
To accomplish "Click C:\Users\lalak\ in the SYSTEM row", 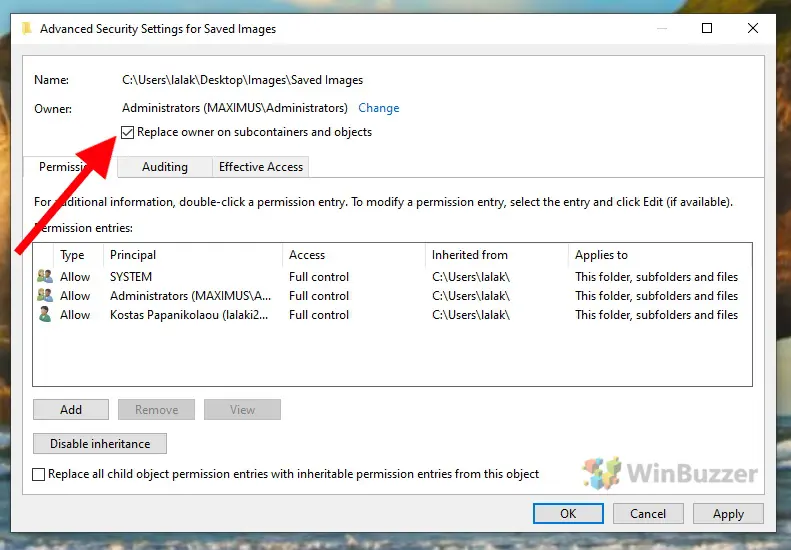I will coord(471,277).
